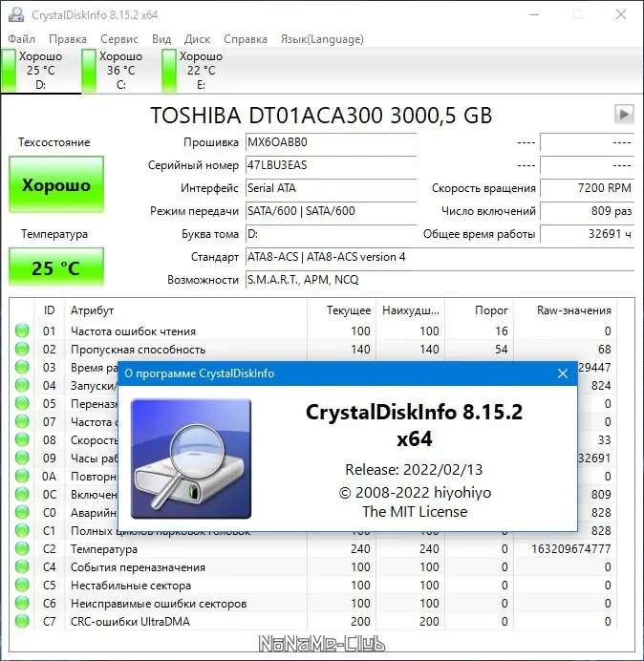The height and width of the screenshot is (661, 644).
Task: Click the ID column header
Action: [49, 310]
